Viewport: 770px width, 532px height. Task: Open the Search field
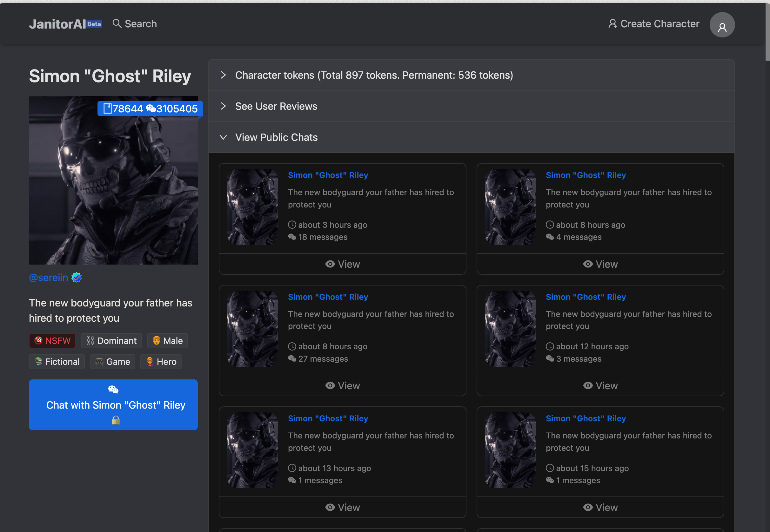click(x=135, y=24)
